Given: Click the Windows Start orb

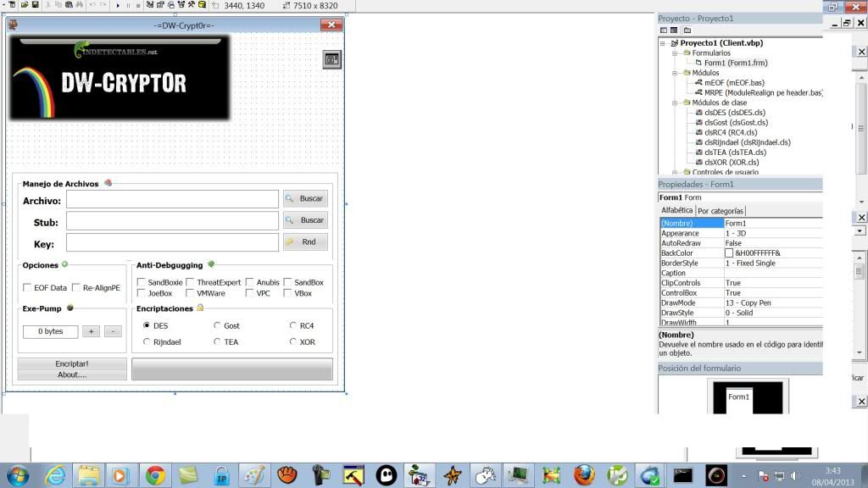Looking at the screenshot, I should pos(18,475).
